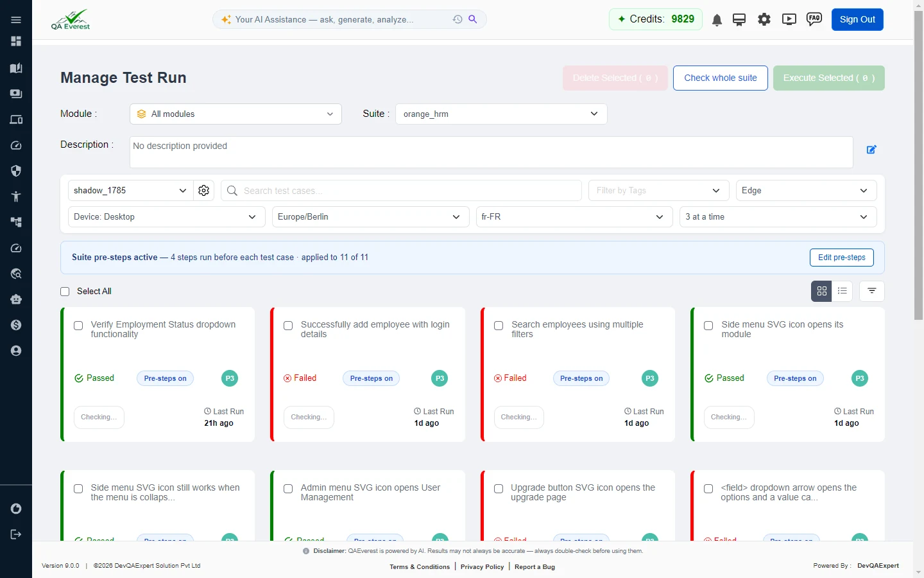
Task: Open the notifications bell
Action: tap(717, 20)
